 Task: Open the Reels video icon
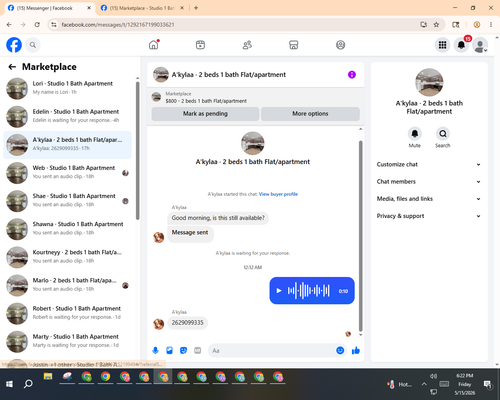click(200, 45)
